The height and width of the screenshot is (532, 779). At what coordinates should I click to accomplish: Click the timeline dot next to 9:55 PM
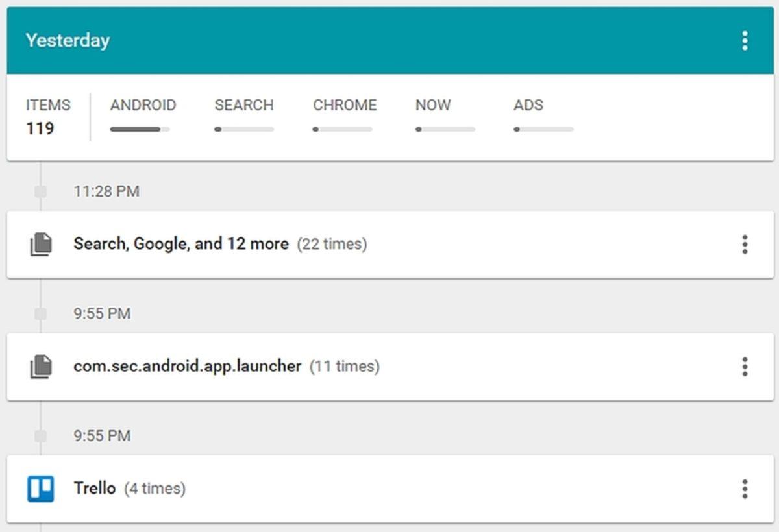(x=41, y=313)
